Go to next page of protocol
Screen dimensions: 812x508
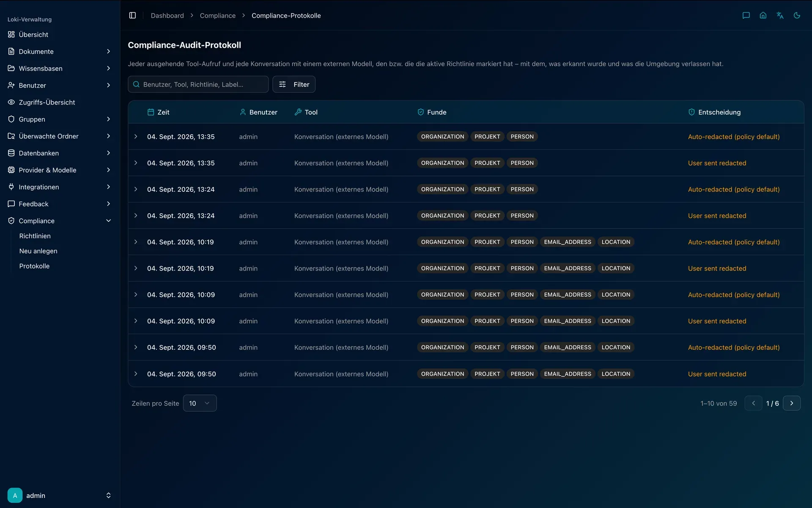pyautogui.click(x=792, y=403)
